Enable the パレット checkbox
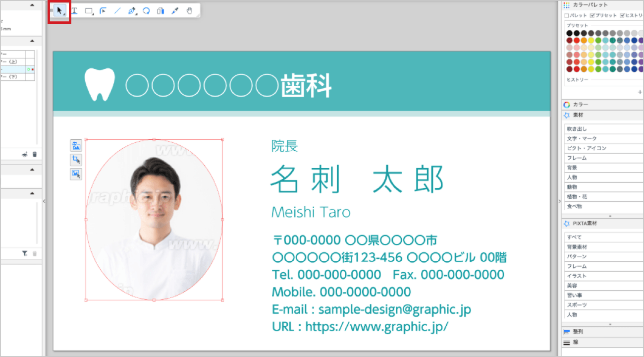The image size is (644, 357). (567, 15)
